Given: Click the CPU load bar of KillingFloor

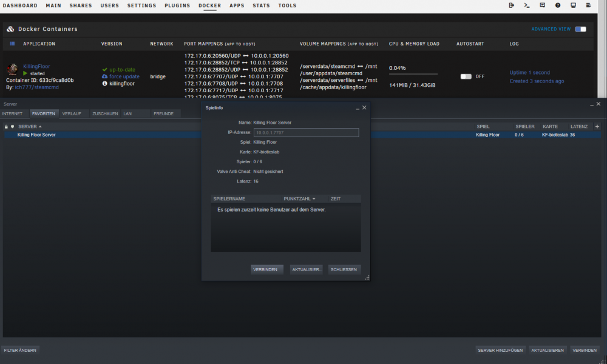Looking at the screenshot, I should (413, 74).
